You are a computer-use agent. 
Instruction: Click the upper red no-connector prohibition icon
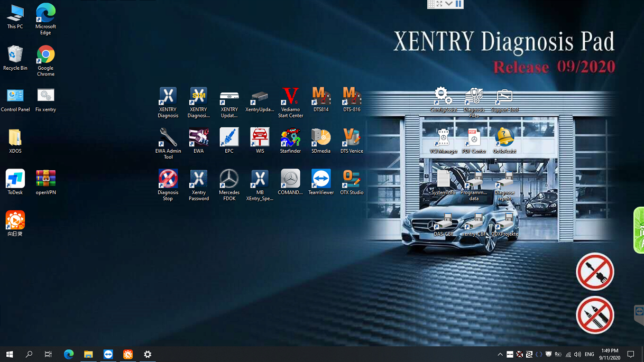595,272
